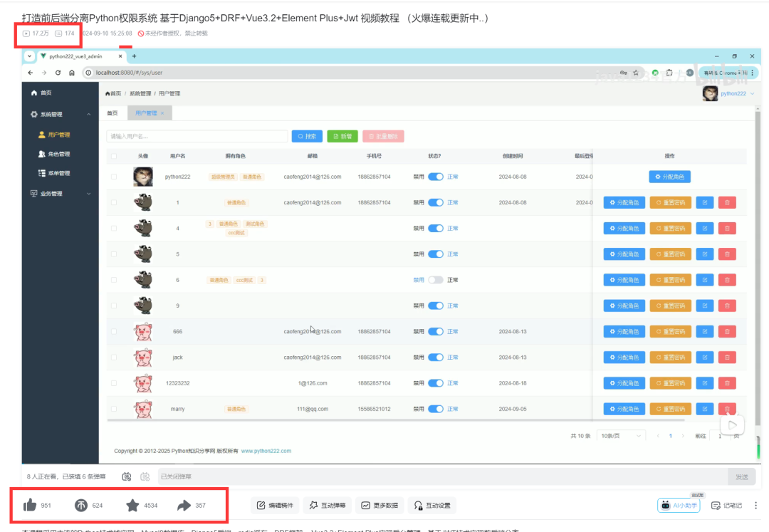
Task: Click 互动设置 button
Action: (432, 506)
